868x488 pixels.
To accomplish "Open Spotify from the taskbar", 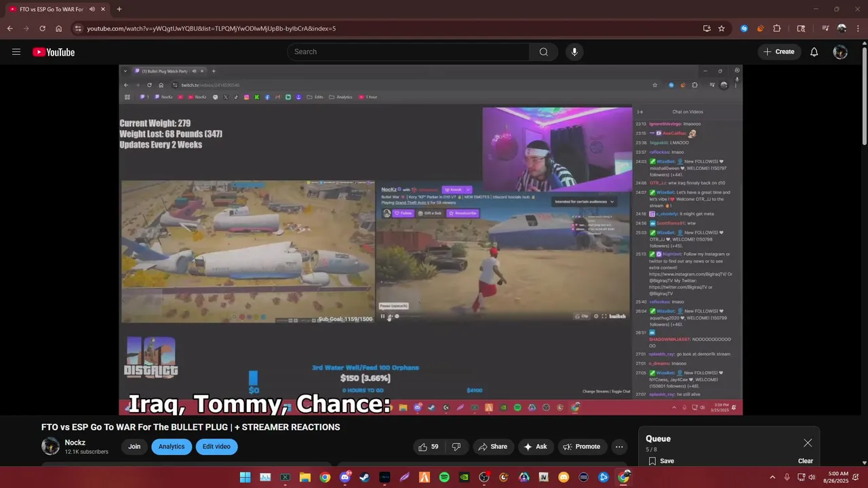I will point(444,477).
